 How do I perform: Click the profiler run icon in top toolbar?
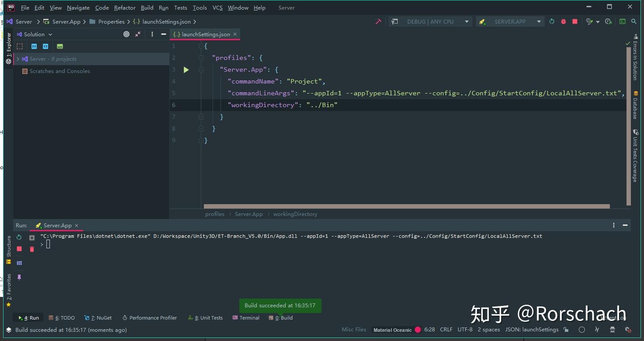click(590, 21)
